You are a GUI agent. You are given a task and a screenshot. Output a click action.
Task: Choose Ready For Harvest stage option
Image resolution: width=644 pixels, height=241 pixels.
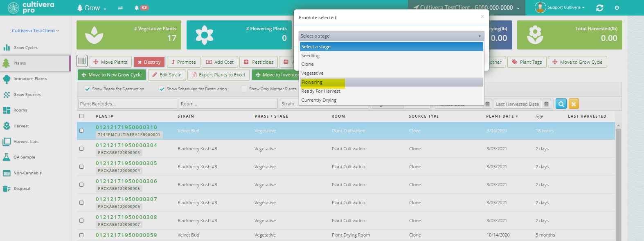pos(391,91)
